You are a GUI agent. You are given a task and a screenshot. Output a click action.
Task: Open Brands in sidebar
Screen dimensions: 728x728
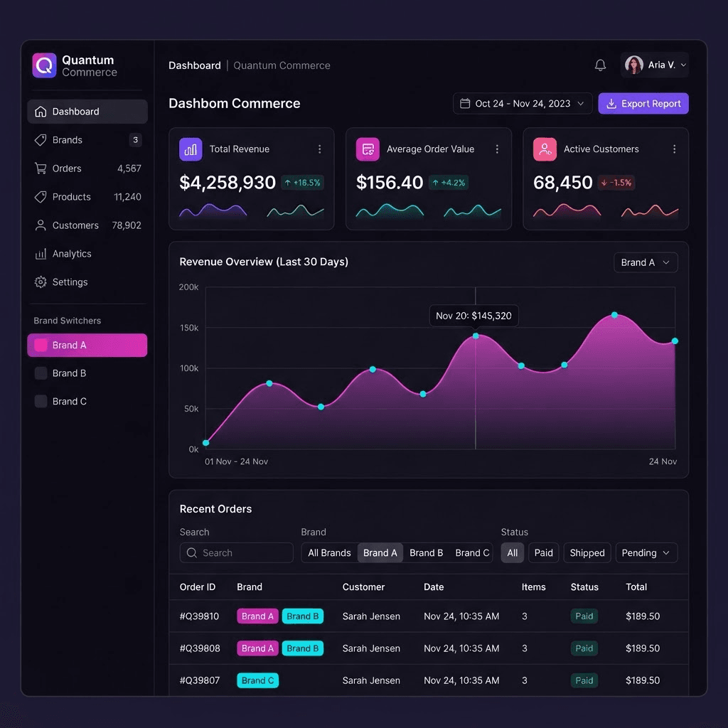click(87, 140)
